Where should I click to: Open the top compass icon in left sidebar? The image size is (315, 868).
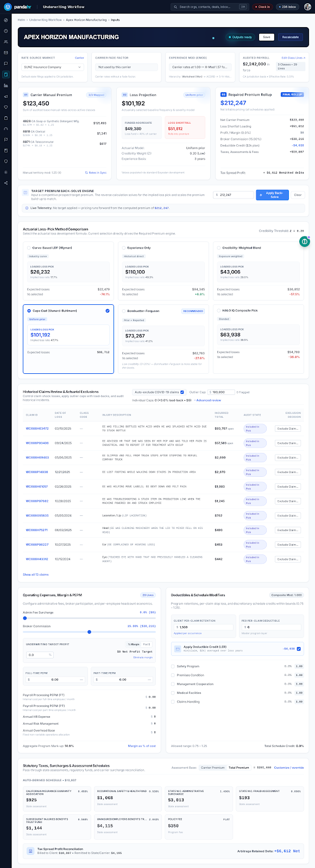[x=6, y=20]
